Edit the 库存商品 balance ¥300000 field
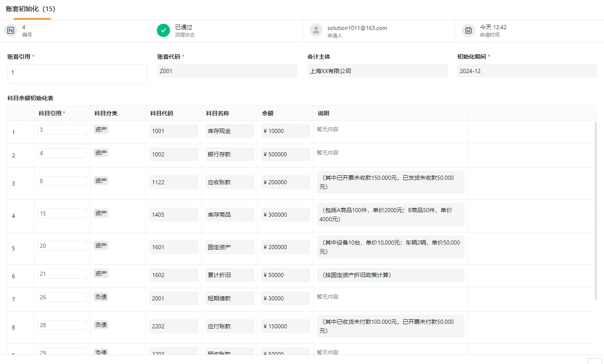The image size is (604, 364). (x=285, y=214)
